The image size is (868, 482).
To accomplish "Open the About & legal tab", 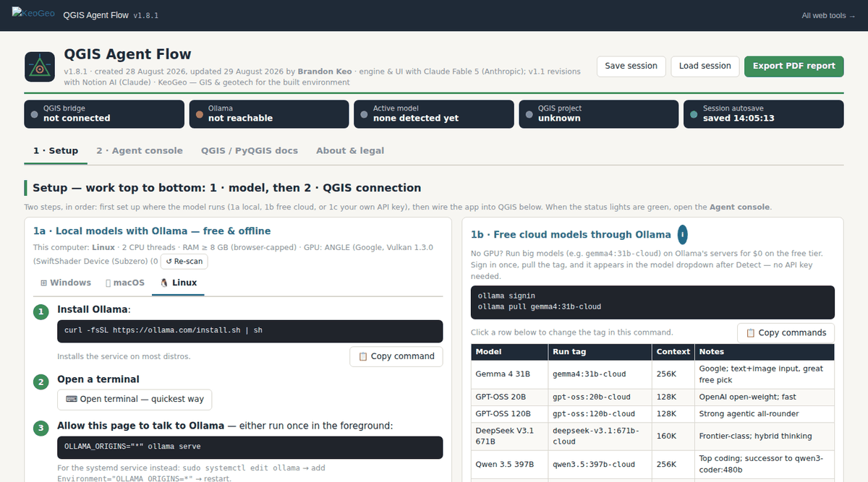I will click(x=350, y=150).
